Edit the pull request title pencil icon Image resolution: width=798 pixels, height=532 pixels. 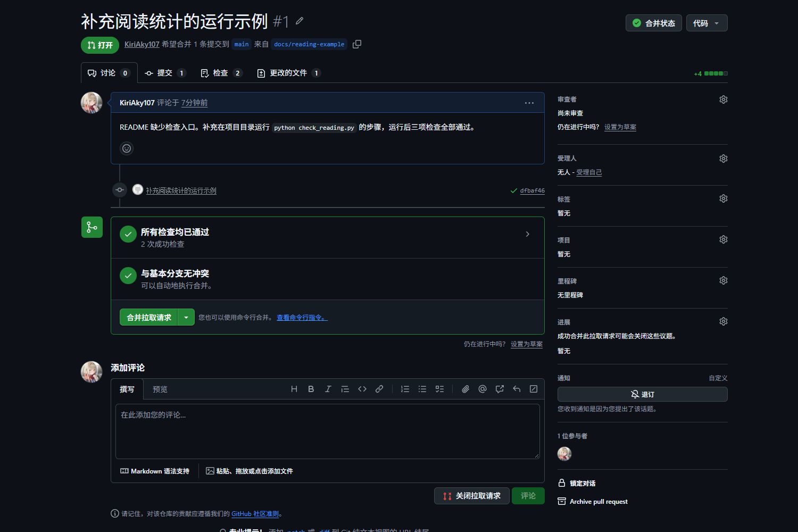tap(300, 21)
